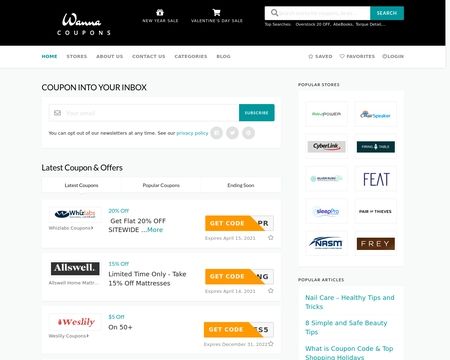The image size is (450, 360).
Task: Get code for Weslily $5 off coupon
Action: click(x=239, y=330)
